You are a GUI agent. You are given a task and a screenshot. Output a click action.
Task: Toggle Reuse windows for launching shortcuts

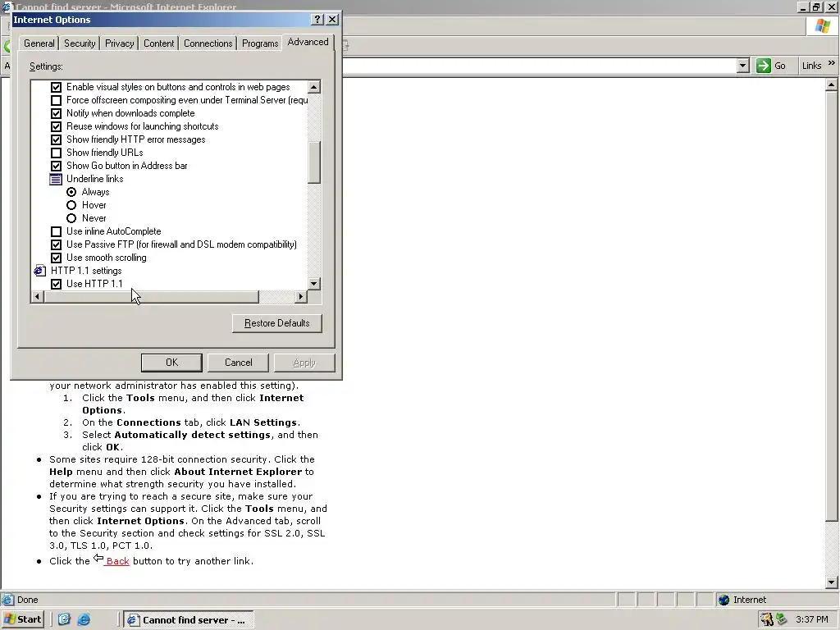tap(57, 126)
